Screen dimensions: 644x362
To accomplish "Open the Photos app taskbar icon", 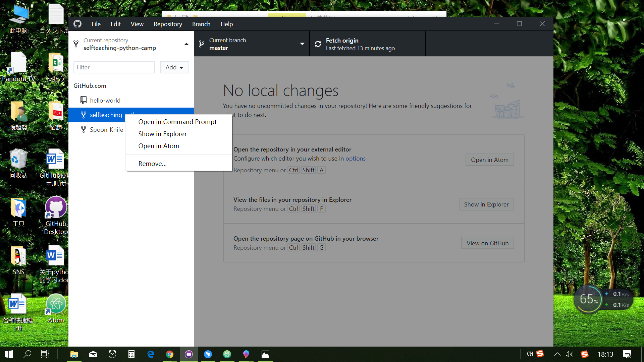I will (x=265, y=354).
